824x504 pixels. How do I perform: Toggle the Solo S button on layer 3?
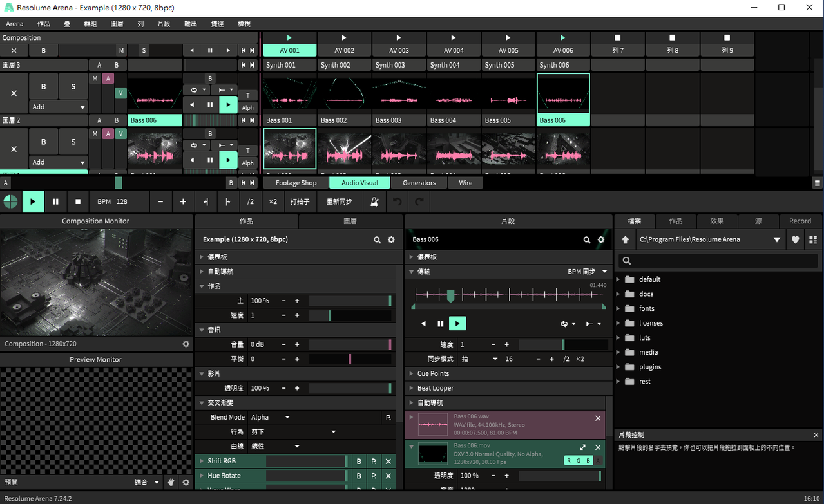point(73,86)
